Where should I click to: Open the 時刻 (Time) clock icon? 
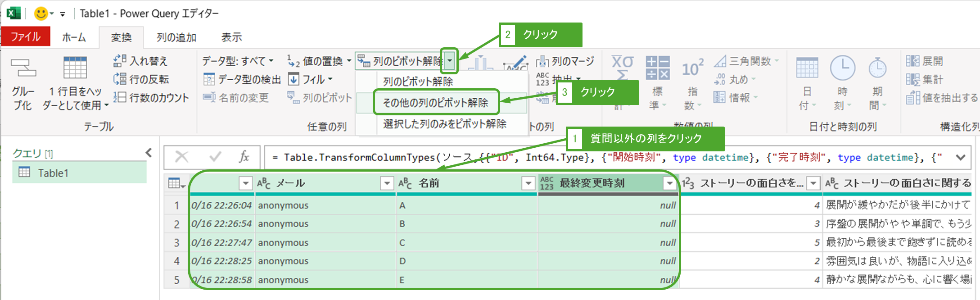tap(842, 68)
